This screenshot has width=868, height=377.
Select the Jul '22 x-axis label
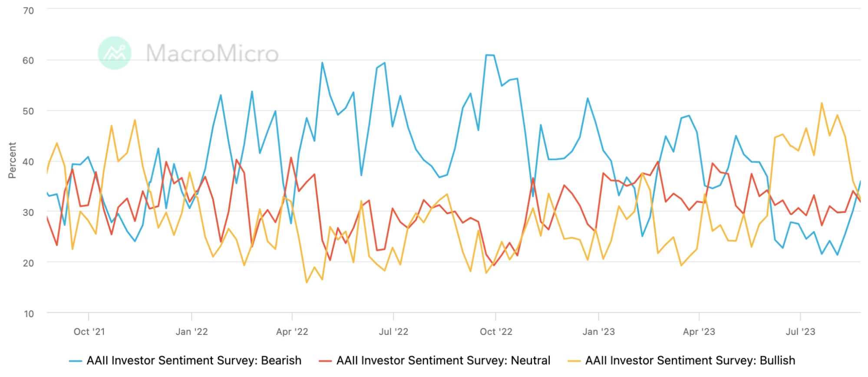(393, 332)
